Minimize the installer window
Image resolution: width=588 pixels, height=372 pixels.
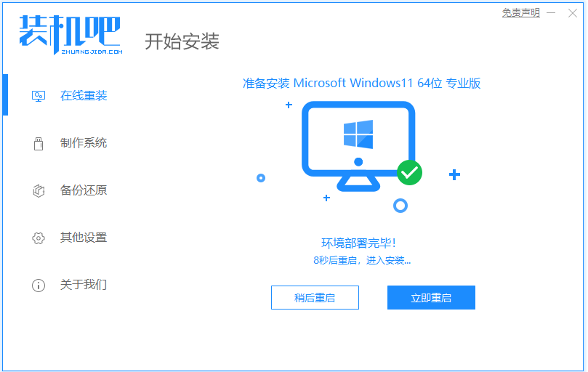click(551, 13)
